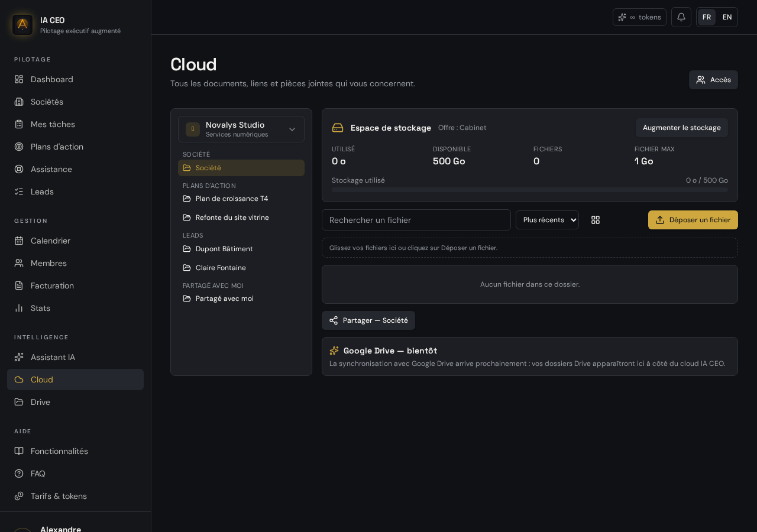Click the file drop zone area
This screenshot has height=532, width=757.
pyautogui.click(x=530, y=248)
